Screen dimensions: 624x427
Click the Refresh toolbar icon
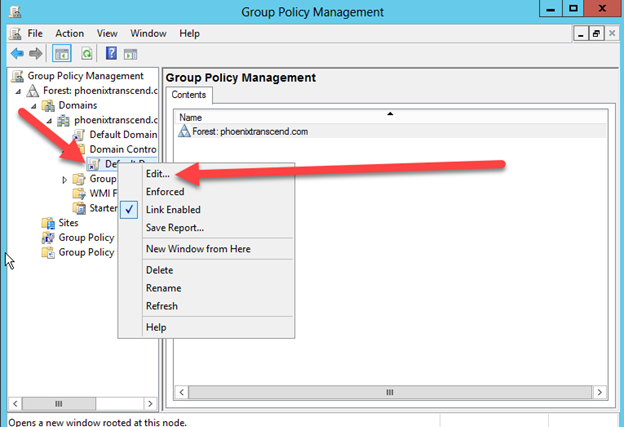click(x=86, y=53)
